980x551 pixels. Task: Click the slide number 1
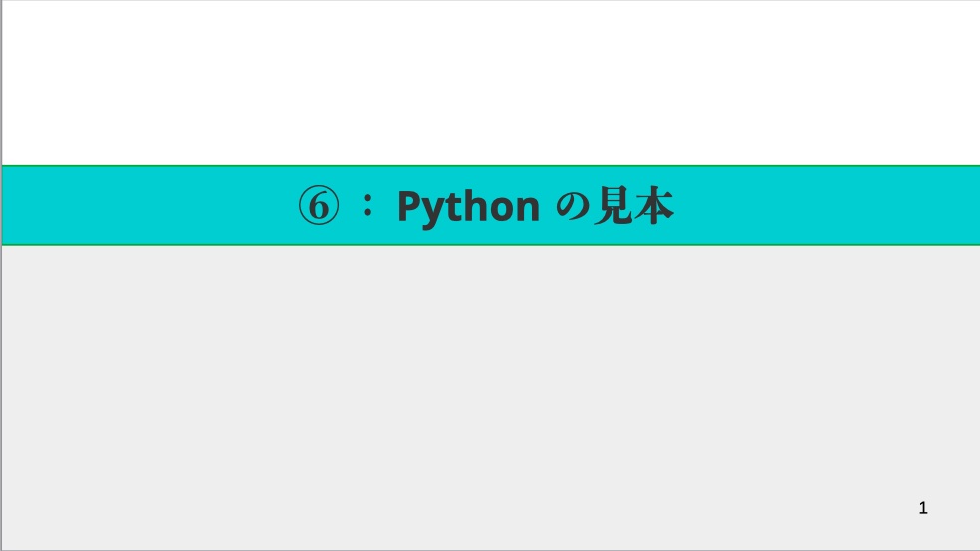[x=923, y=508]
